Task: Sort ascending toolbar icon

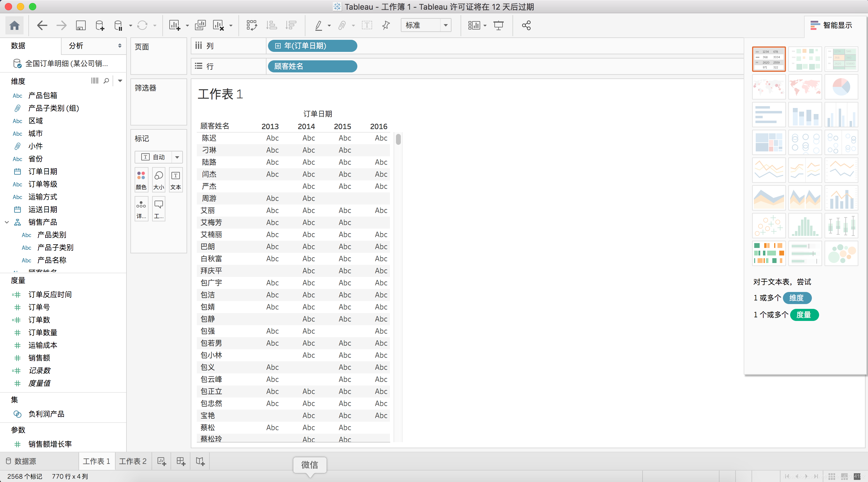Action: (272, 25)
